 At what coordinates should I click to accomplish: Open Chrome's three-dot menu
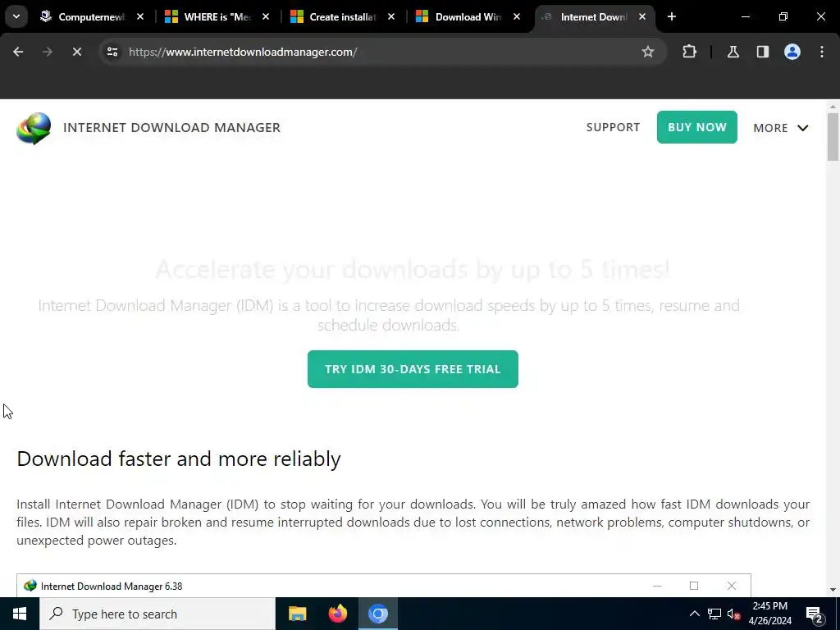point(822,52)
